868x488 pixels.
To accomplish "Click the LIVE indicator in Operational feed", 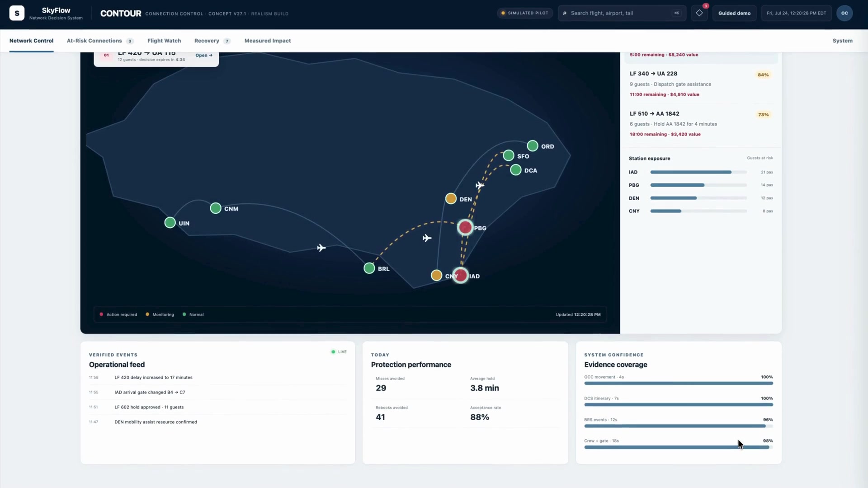I will point(339,352).
